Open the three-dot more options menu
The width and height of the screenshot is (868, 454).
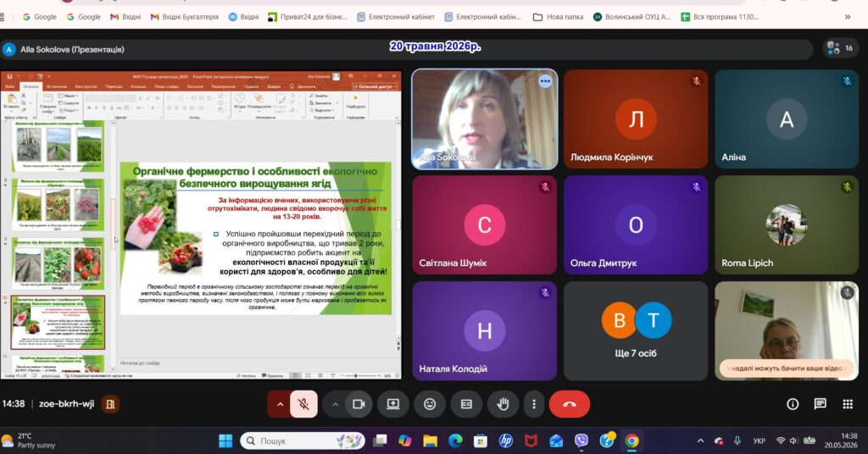click(x=534, y=404)
